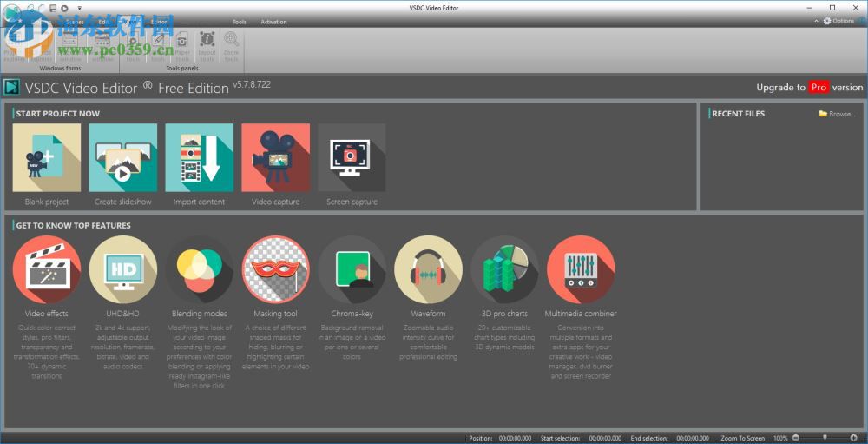Launch Video capture
868x444 pixels.
pyautogui.click(x=276, y=157)
